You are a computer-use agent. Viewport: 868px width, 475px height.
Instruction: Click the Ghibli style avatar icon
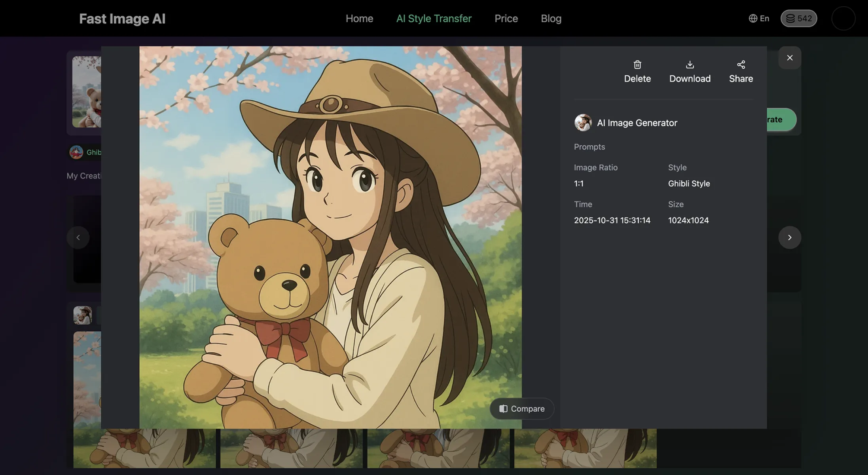76,152
